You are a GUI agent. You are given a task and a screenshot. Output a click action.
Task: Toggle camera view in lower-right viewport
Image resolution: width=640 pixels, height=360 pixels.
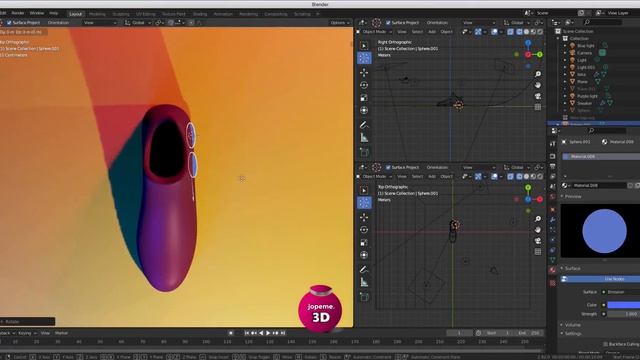click(538, 241)
